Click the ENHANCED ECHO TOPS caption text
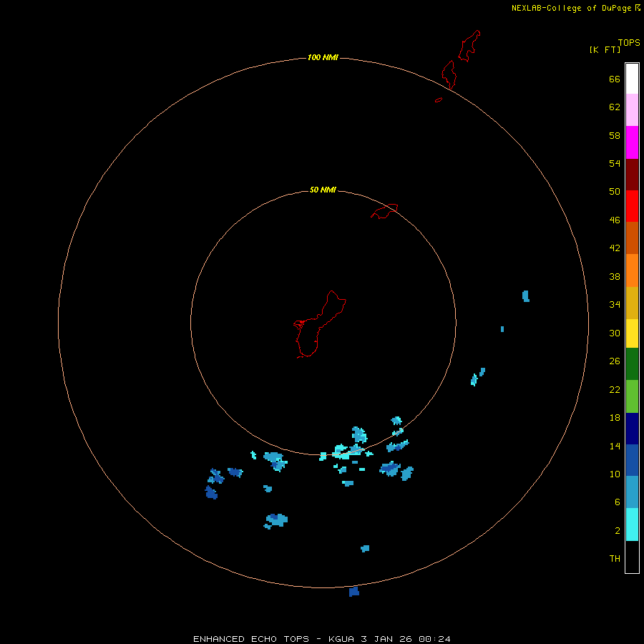This screenshot has width=644, height=644. point(251,639)
